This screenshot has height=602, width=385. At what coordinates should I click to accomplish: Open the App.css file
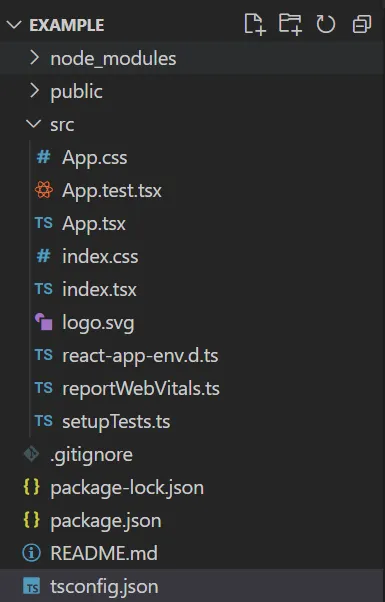click(94, 158)
